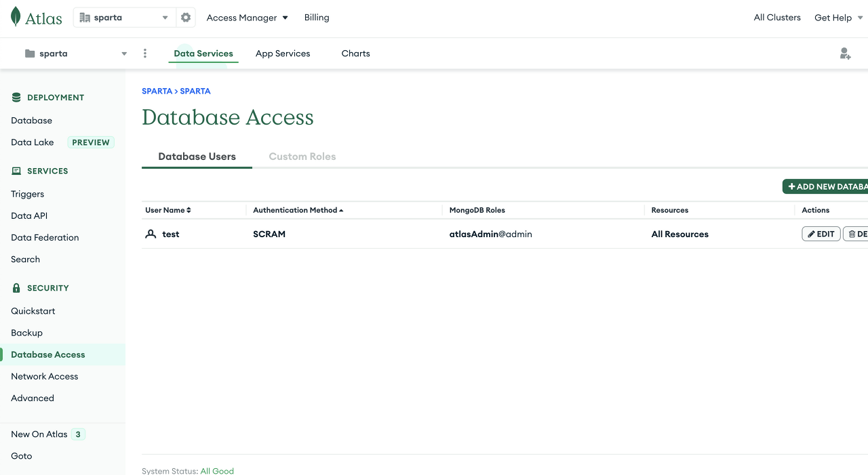Open the sparta project selector dropdown
The height and width of the screenshot is (475, 868).
tap(76, 54)
